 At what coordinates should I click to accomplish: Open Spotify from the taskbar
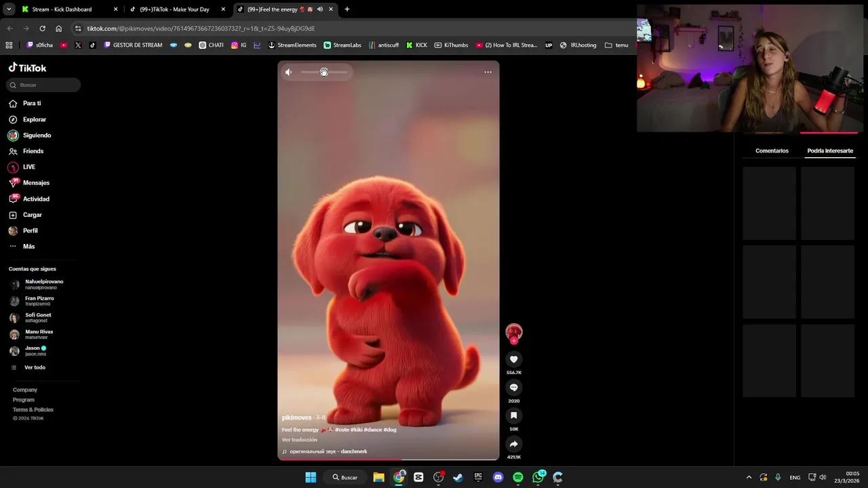(518, 477)
